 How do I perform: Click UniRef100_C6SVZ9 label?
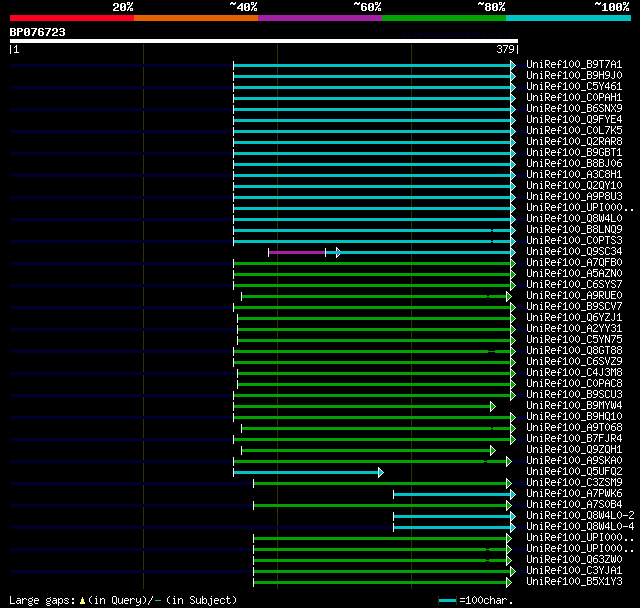574,362
